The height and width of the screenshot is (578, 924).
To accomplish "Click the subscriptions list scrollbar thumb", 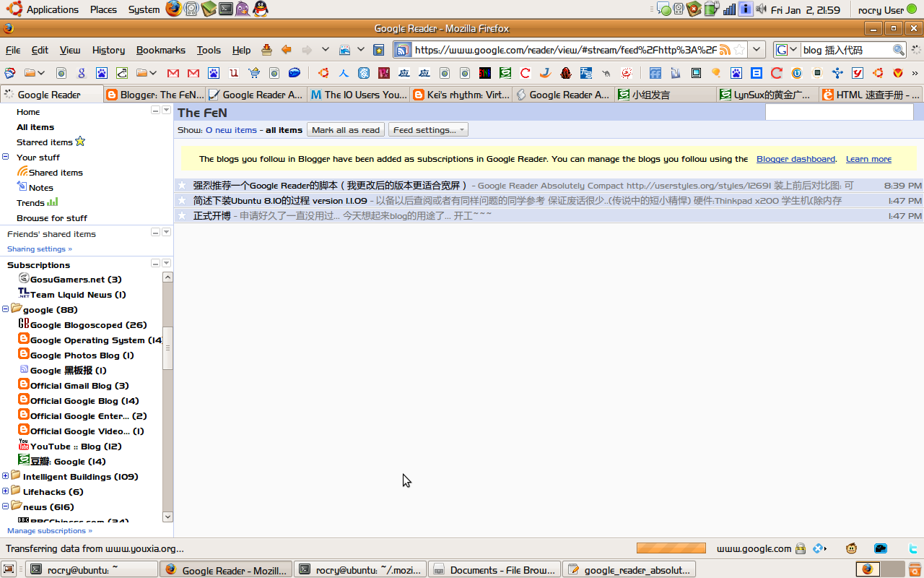I will pyautogui.click(x=168, y=348).
